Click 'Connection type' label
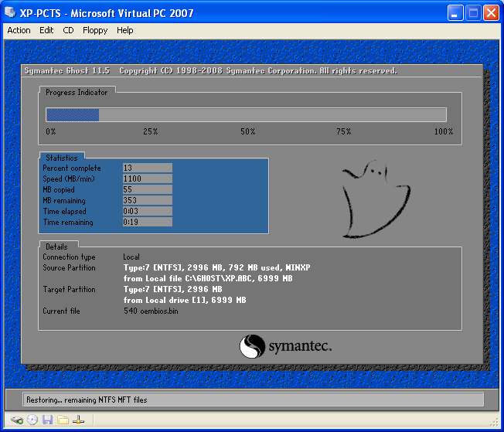 (x=69, y=257)
